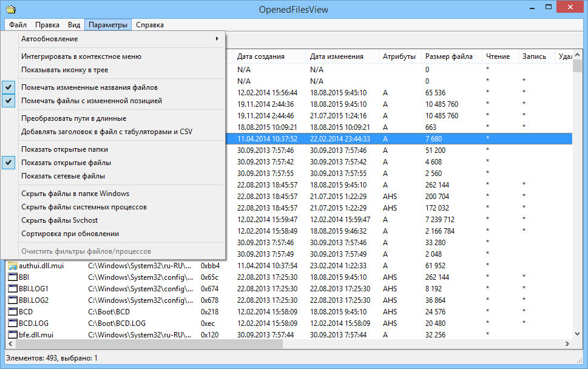Enable 'Сортировка при обновлении' option
The height and width of the screenshot is (369, 588).
tap(112, 234)
